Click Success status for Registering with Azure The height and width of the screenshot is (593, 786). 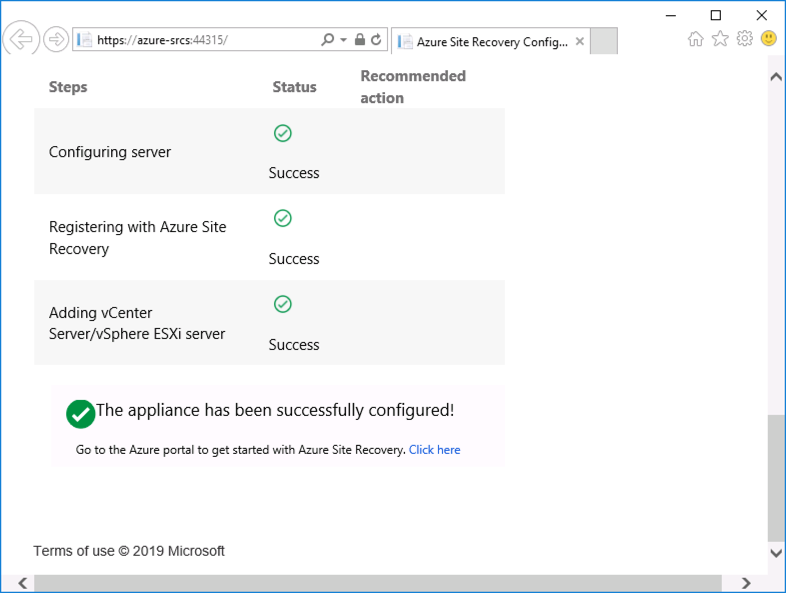point(294,259)
